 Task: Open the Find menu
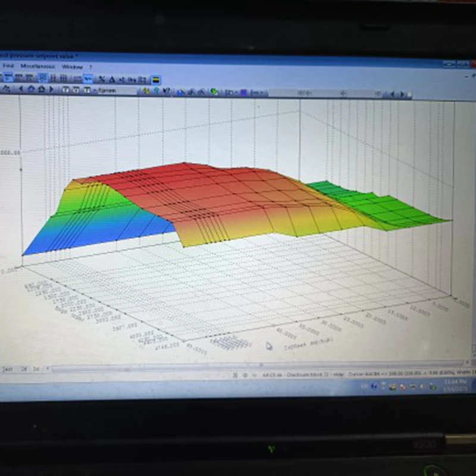(x=8, y=66)
